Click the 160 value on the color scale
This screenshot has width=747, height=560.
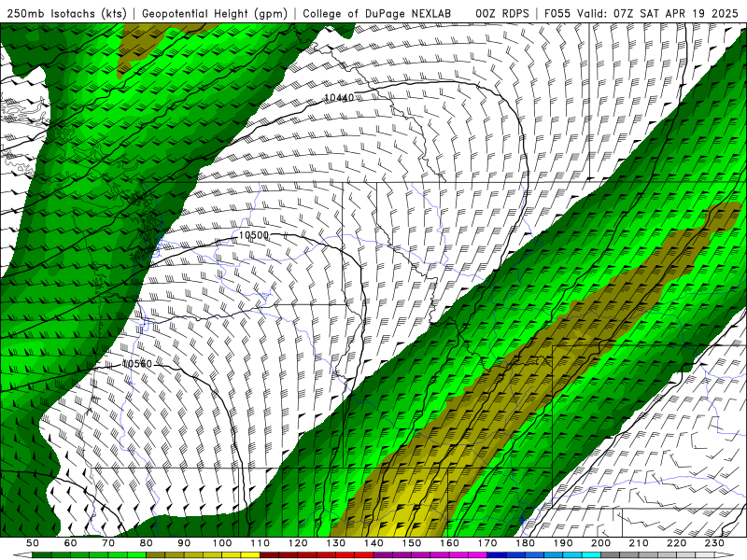[x=450, y=543]
